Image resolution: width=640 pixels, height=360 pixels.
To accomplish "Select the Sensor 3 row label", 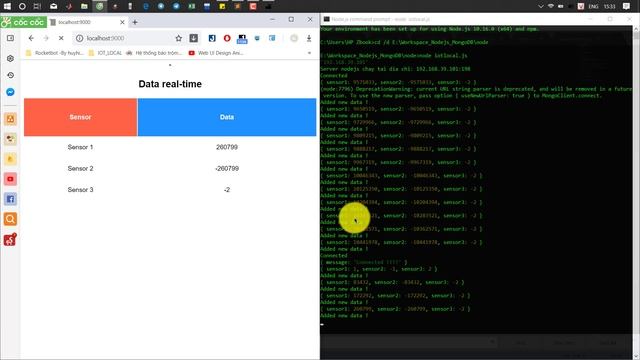I will 80,189.
